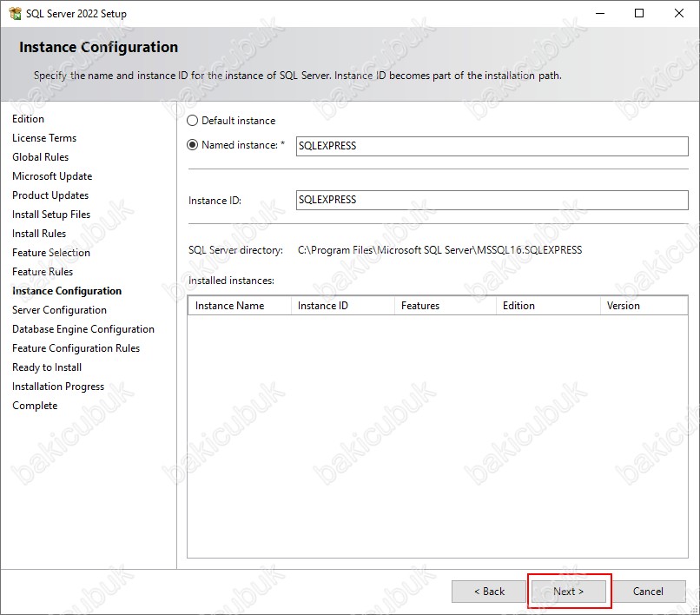The height and width of the screenshot is (615, 700).
Task: Select the Edition step in sidebar
Action: [28, 119]
